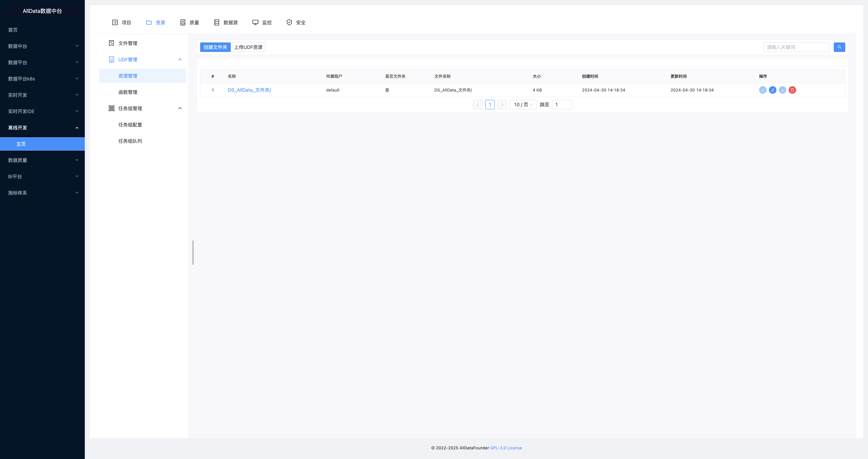Open the 数据源 tab via its server icon
This screenshot has width=868, height=459.
[x=217, y=22]
